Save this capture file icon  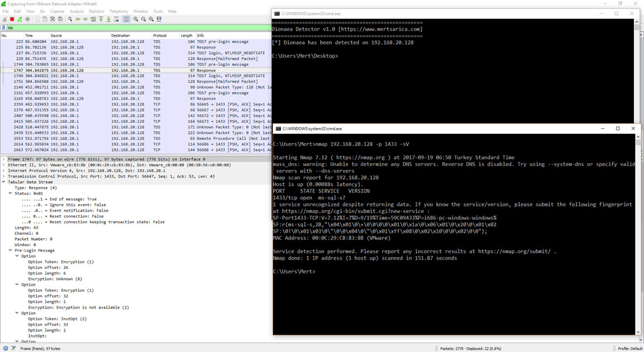coord(45,19)
